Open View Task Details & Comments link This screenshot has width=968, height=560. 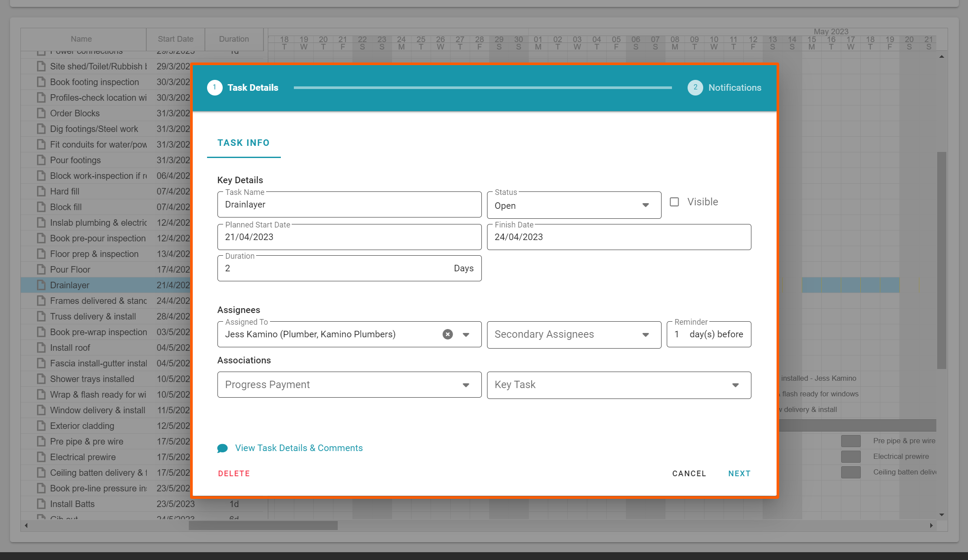[299, 448]
